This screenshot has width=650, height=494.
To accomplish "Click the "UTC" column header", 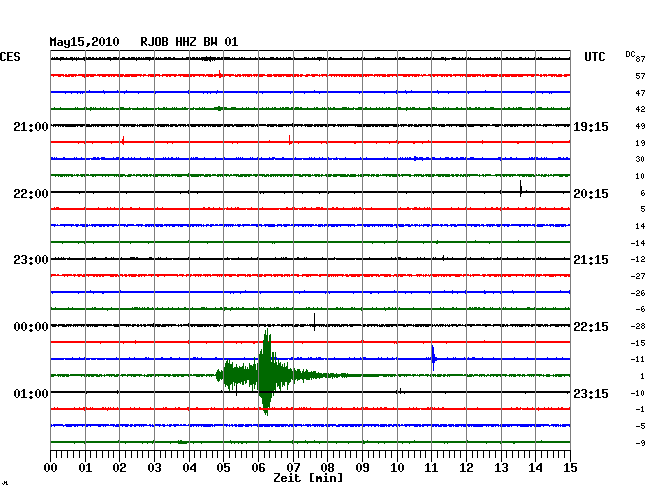I will (594, 57).
